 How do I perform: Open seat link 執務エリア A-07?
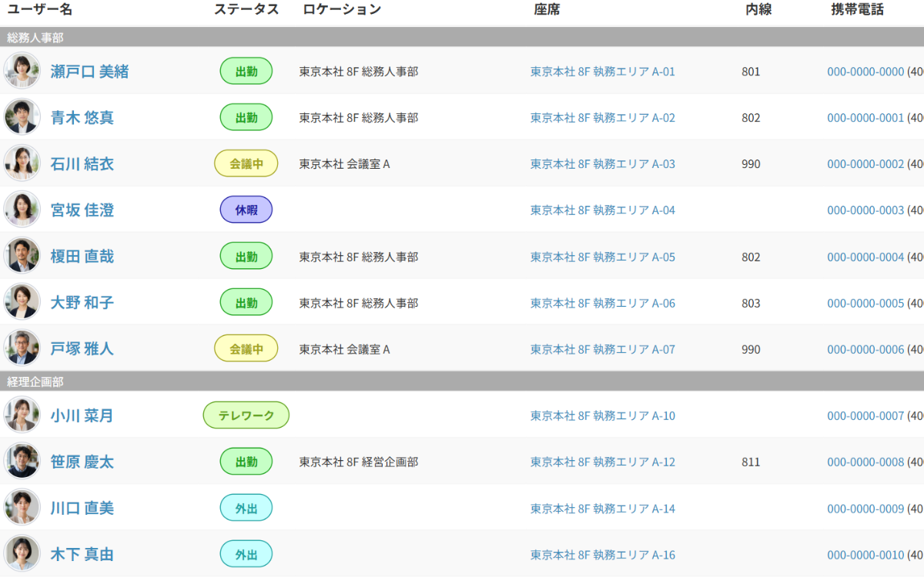pos(603,349)
